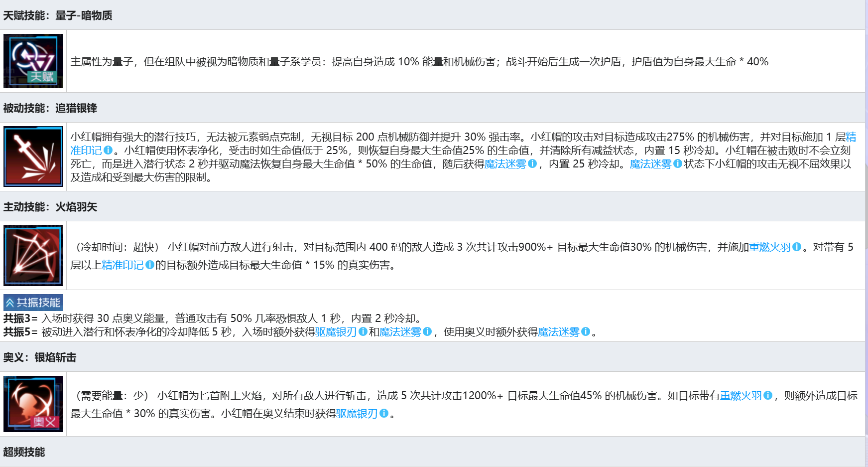Screen dimensions: 868x467
Task: Click heading 被动技能：追猎银锋
Action: point(50,108)
